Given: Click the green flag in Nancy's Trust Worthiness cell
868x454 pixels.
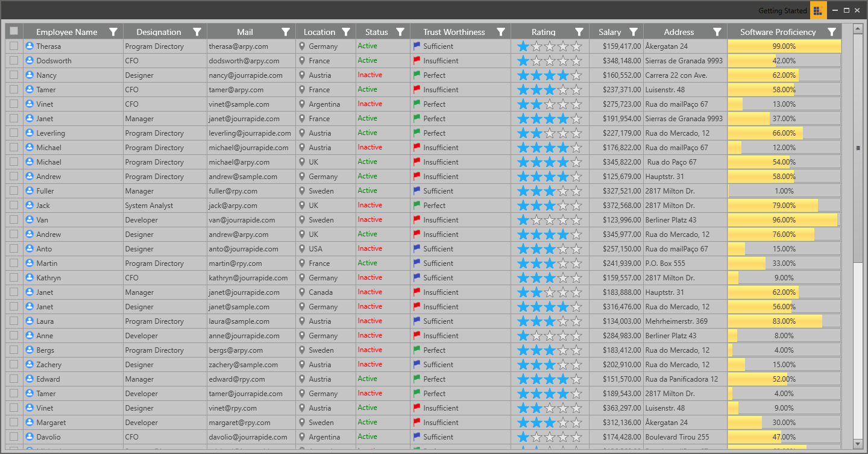Looking at the screenshot, I should click(x=416, y=75).
